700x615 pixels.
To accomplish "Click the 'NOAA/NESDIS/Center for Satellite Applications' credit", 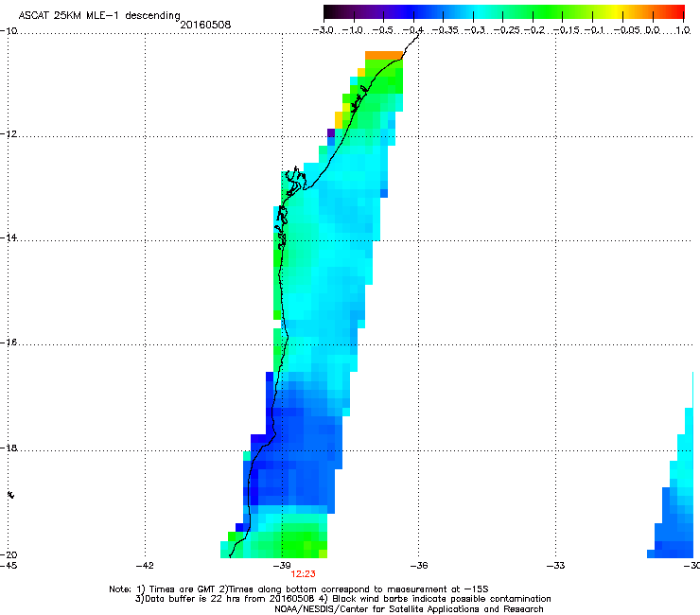I will [409, 608].
